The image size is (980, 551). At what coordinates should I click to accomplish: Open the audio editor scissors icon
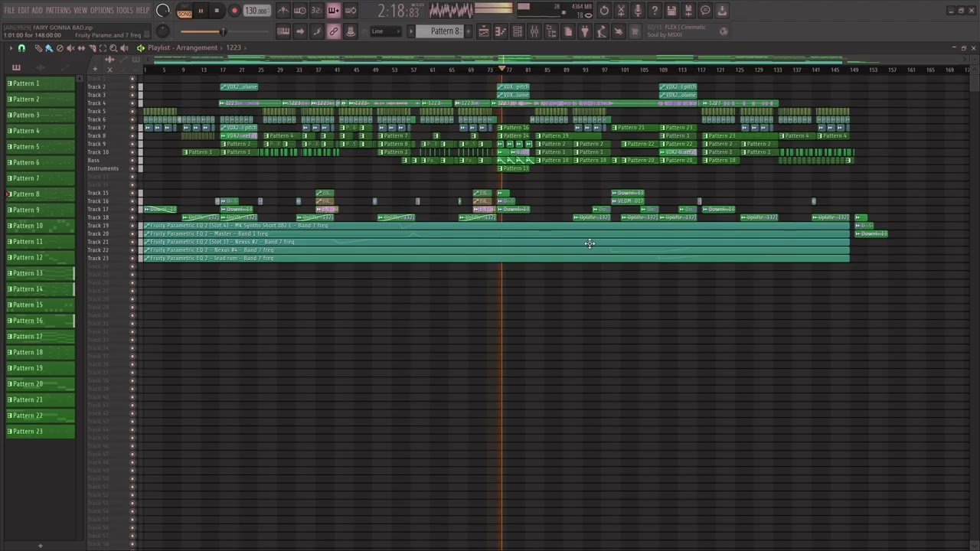tap(622, 11)
